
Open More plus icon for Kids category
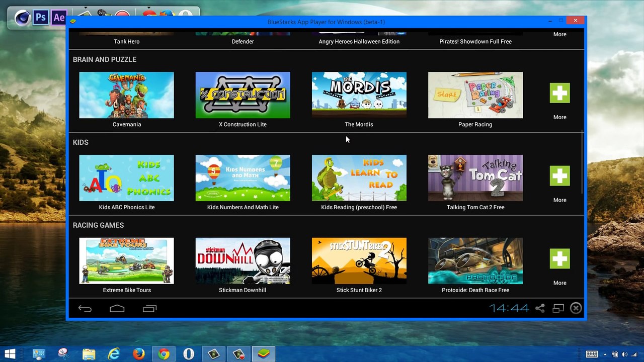(560, 176)
